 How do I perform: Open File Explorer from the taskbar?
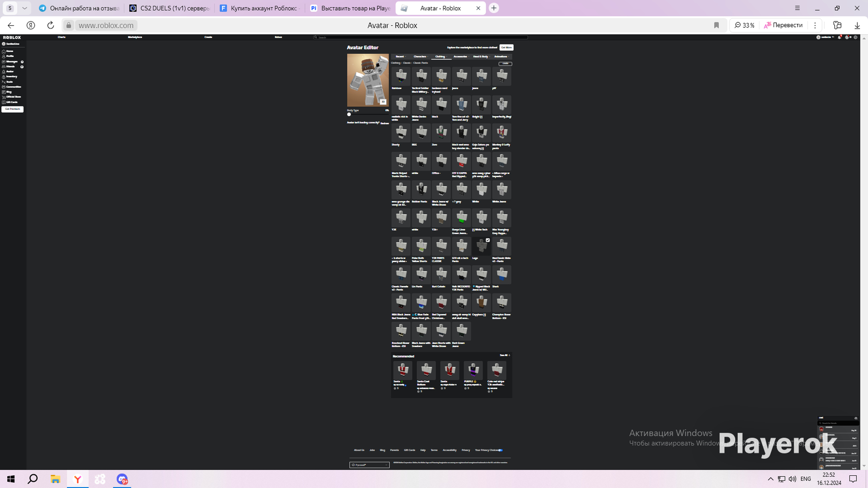[x=55, y=479]
